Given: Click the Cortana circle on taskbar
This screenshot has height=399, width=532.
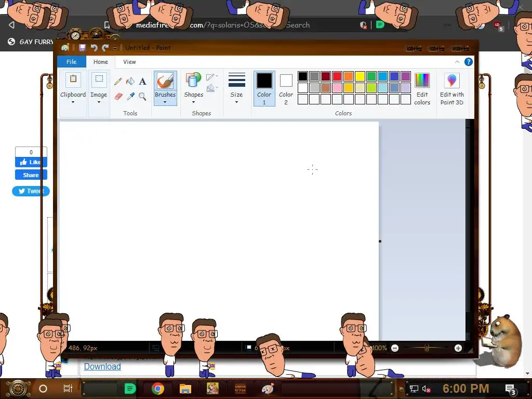Looking at the screenshot, I should 43,389.
